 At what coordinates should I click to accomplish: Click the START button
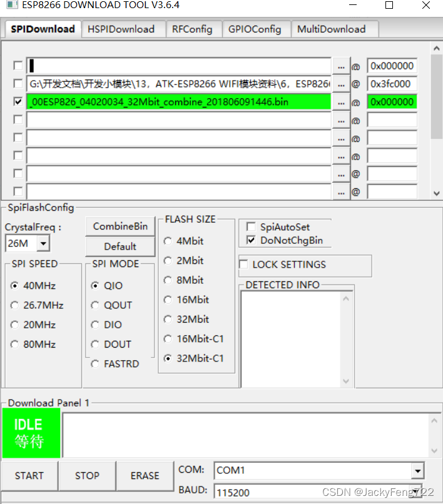[x=29, y=476]
